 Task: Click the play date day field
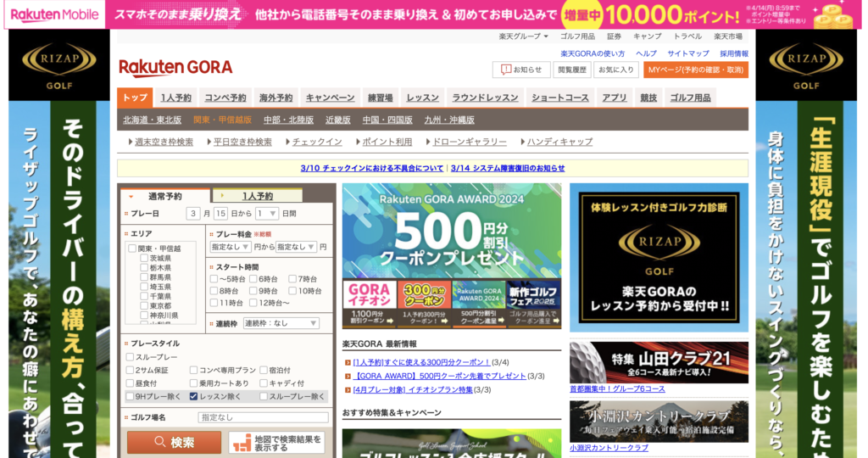tap(220, 213)
